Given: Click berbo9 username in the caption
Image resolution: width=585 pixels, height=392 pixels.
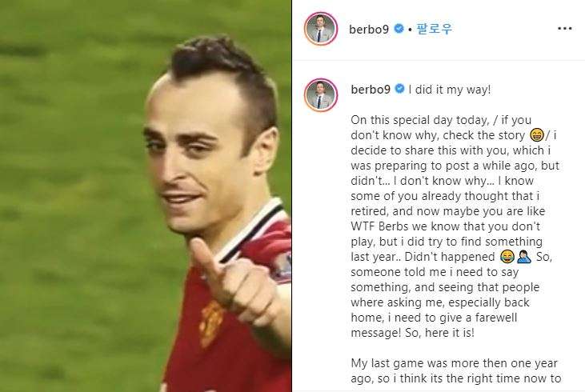Looking at the screenshot, I should click(371, 89).
